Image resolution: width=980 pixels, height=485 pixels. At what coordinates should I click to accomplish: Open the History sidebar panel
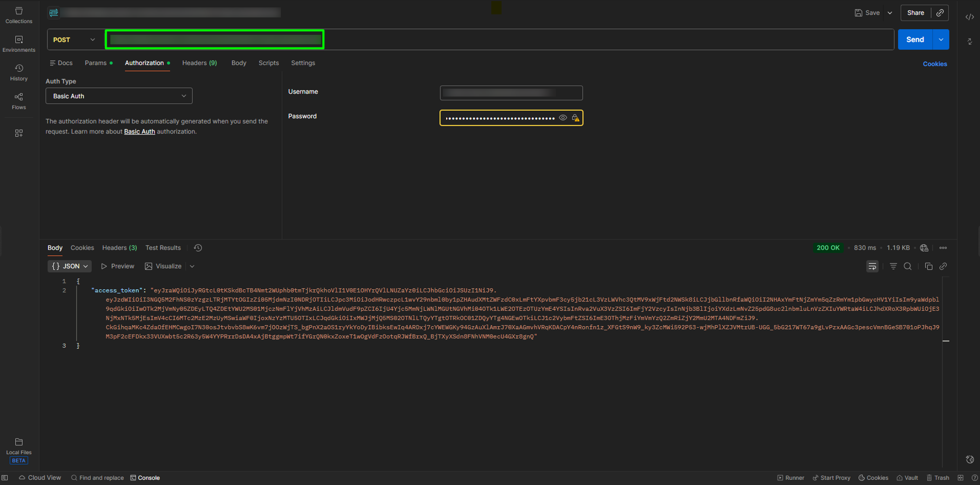pos(18,72)
